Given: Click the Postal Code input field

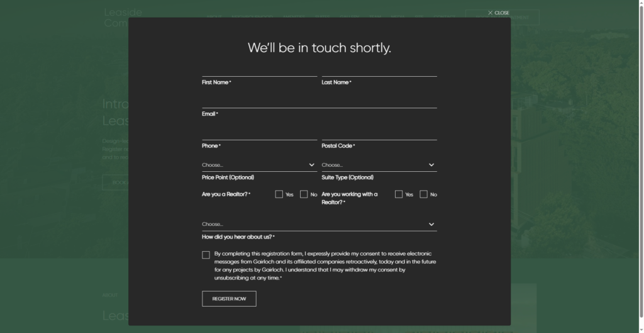Looking at the screenshot, I should coord(379,134).
